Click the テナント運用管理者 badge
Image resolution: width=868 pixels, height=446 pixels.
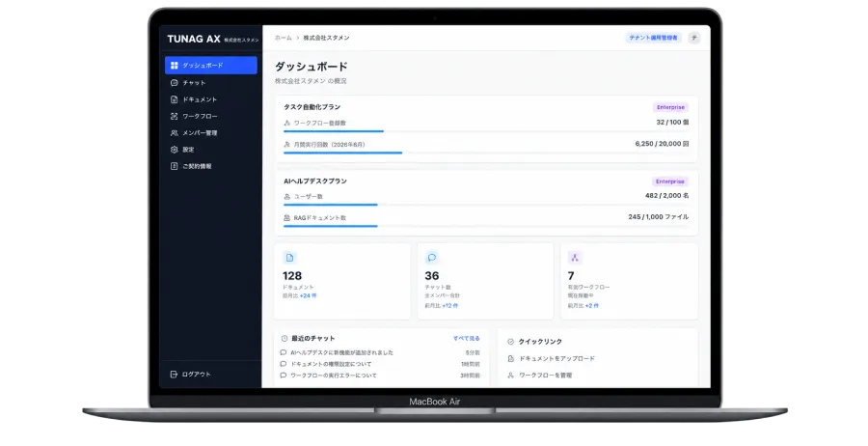point(653,38)
